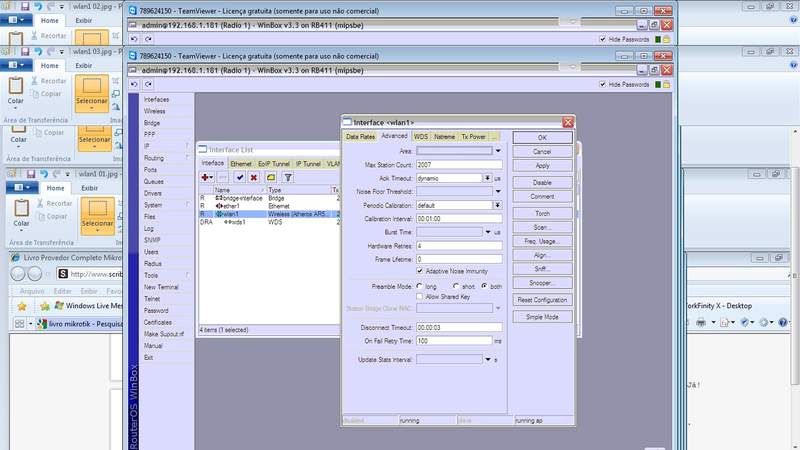800x450 pixels.
Task: Click the blue checkmark Enable icon
Action: click(240, 178)
